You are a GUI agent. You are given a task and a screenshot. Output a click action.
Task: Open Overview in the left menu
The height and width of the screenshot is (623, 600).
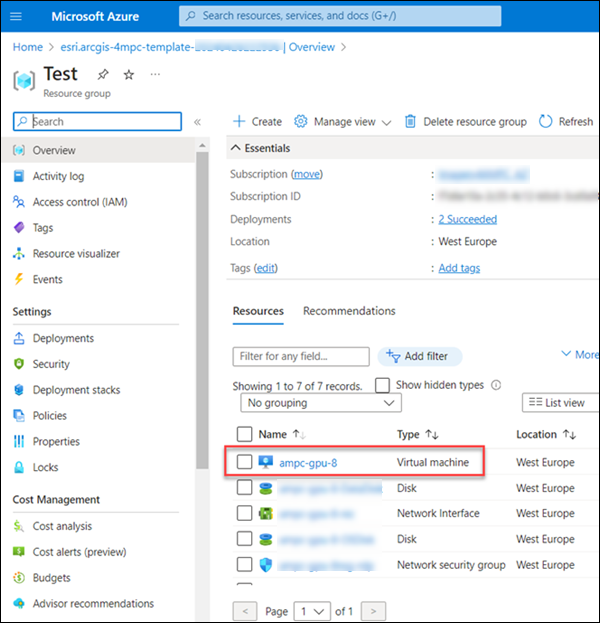[x=99, y=150]
